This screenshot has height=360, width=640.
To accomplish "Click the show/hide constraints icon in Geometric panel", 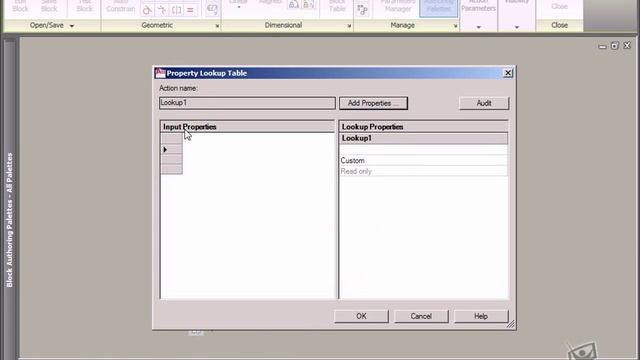I will [212, 9].
